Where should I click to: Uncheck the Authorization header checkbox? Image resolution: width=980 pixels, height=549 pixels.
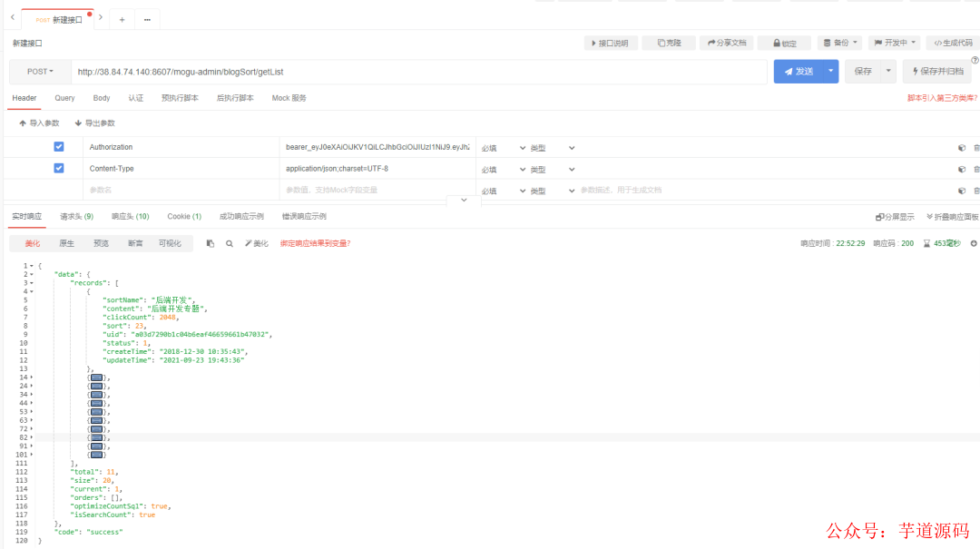pos(59,147)
